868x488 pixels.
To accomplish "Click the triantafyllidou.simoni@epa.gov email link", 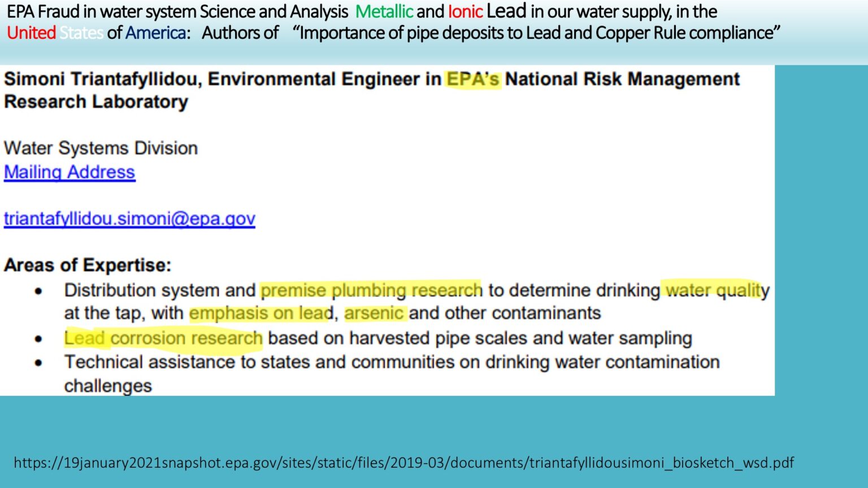I will coord(129,219).
